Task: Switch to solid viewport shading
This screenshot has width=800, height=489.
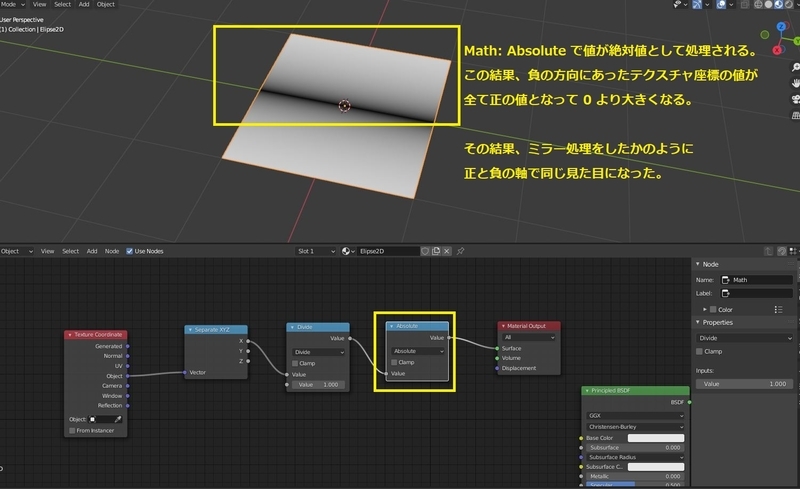Action: (x=768, y=4)
